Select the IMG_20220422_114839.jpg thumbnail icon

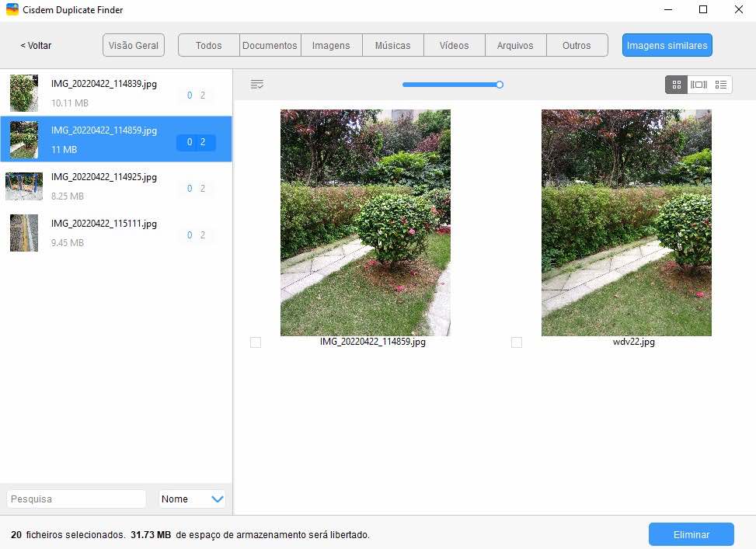[x=24, y=93]
